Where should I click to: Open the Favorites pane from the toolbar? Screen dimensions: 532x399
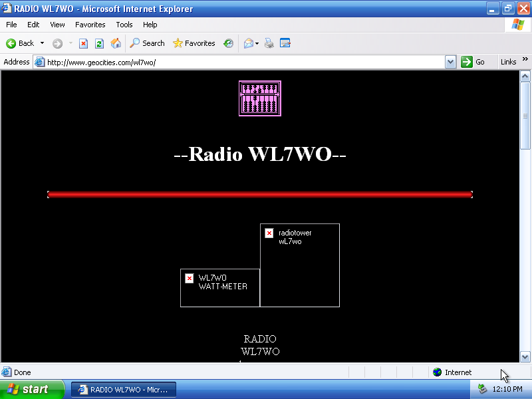click(x=194, y=43)
